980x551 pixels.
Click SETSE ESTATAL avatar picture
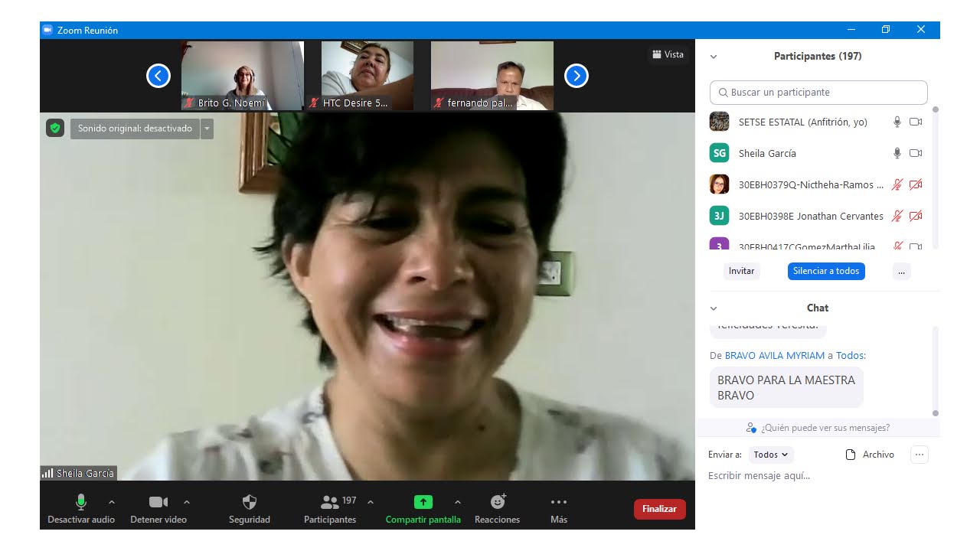(719, 122)
